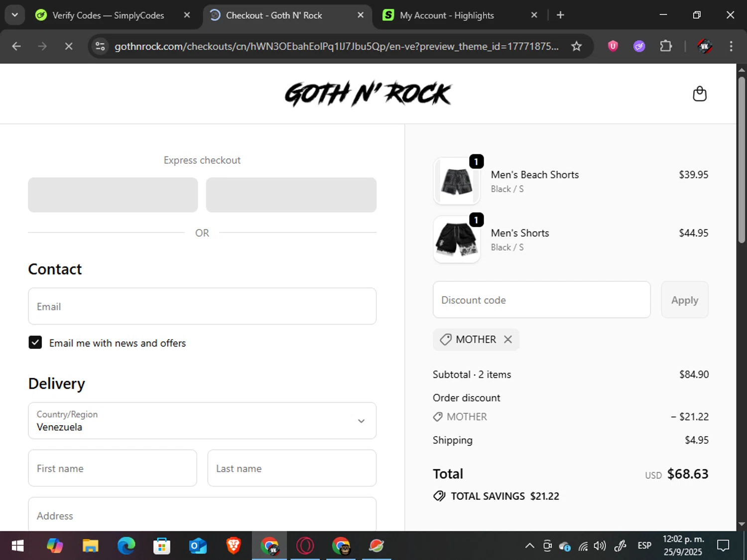
Task: Click the Men's Shorts thumbnail
Action: (x=457, y=239)
